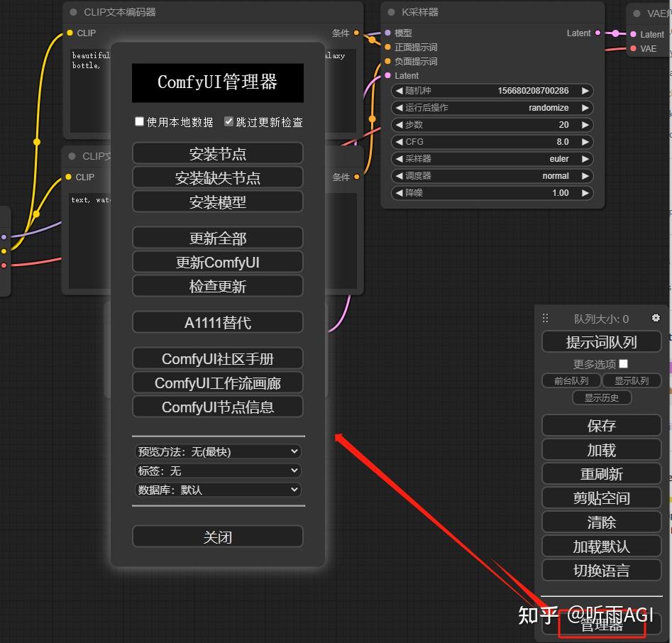The image size is (672, 643).
Task: Decrease 步数 steps with left arrow
Action: click(x=399, y=125)
